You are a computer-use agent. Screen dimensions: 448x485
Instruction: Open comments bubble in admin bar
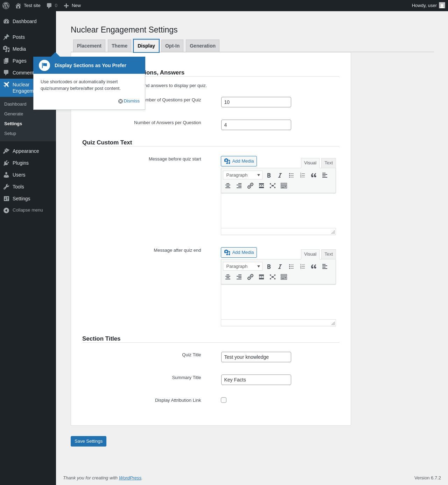pos(52,6)
